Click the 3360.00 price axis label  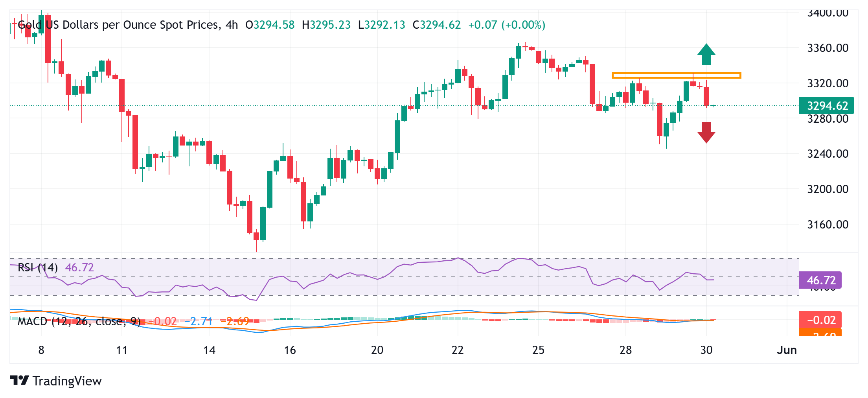click(x=827, y=48)
